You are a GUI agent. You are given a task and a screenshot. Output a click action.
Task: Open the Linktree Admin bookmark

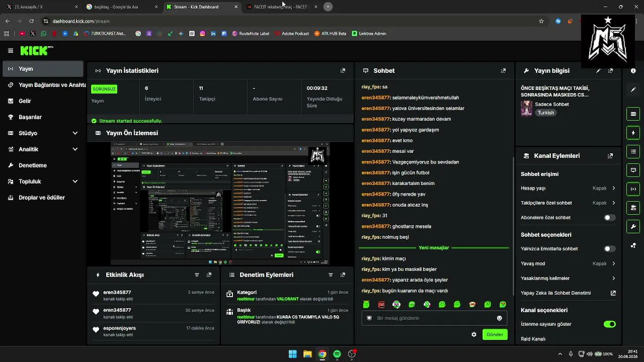point(369,34)
